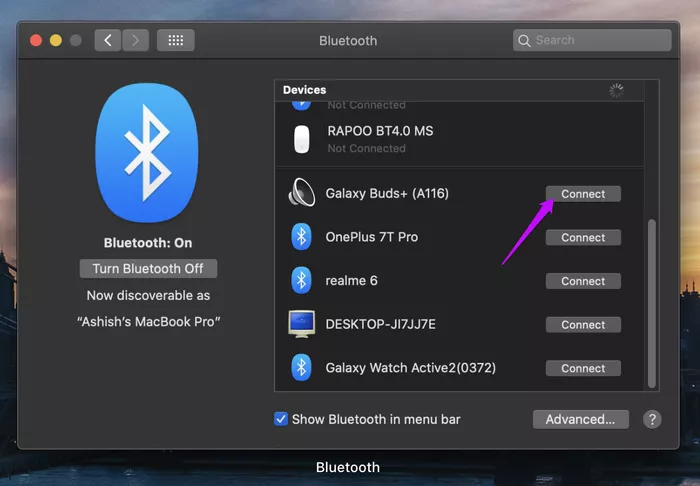Click the Galaxy Buds+ speaker icon
The height and width of the screenshot is (486, 700).
pos(301,193)
